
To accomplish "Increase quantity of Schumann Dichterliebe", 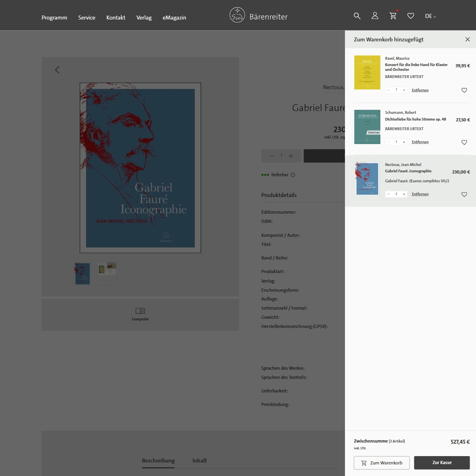I will (404, 142).
